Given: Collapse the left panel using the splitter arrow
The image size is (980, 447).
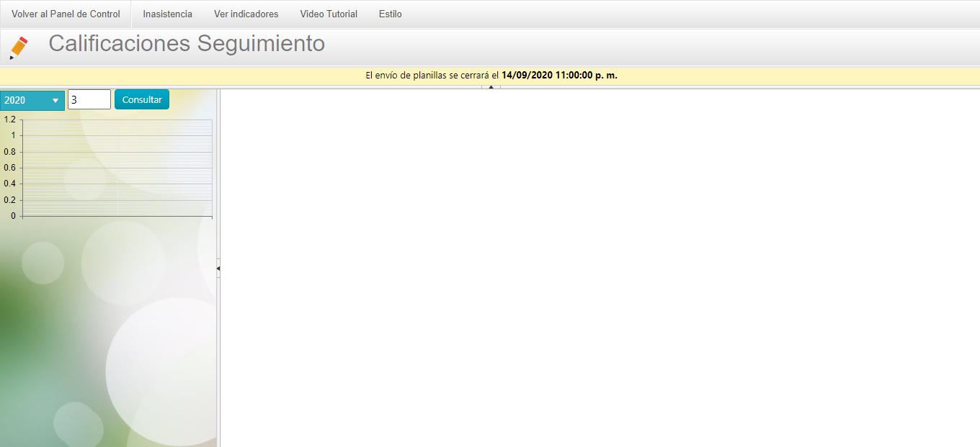Looking at the screenshot, I should pos(218,268).
